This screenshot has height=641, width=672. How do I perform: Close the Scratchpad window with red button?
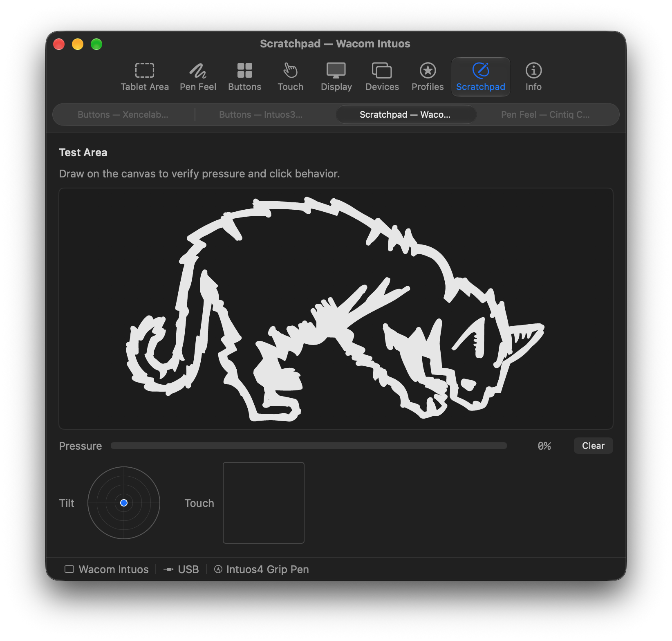pyautogui.click(x=59, y=44)
